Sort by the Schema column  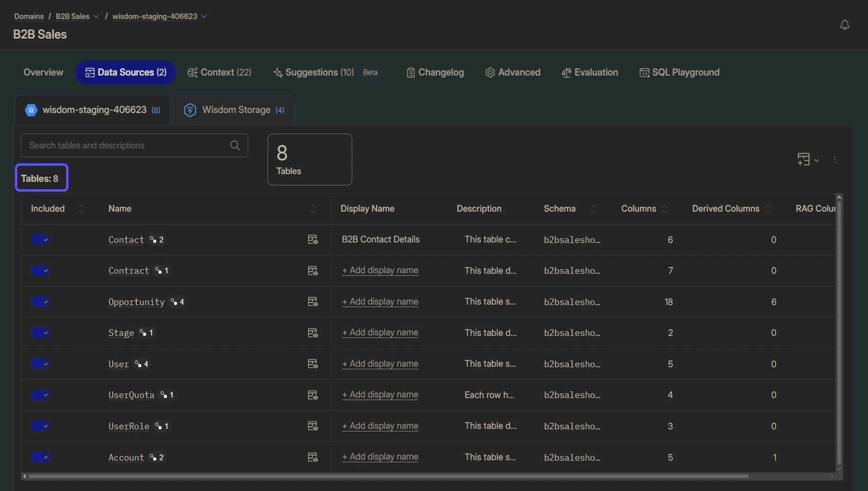point(594,208)
